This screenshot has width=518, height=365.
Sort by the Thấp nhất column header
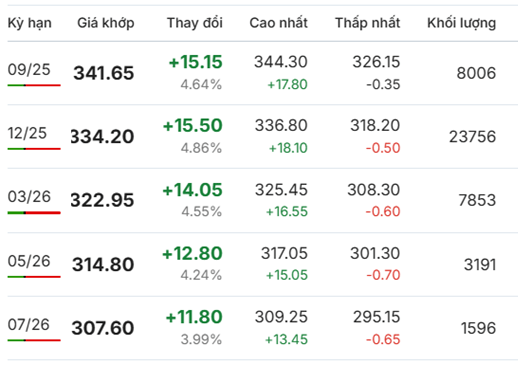coord(367,23)
